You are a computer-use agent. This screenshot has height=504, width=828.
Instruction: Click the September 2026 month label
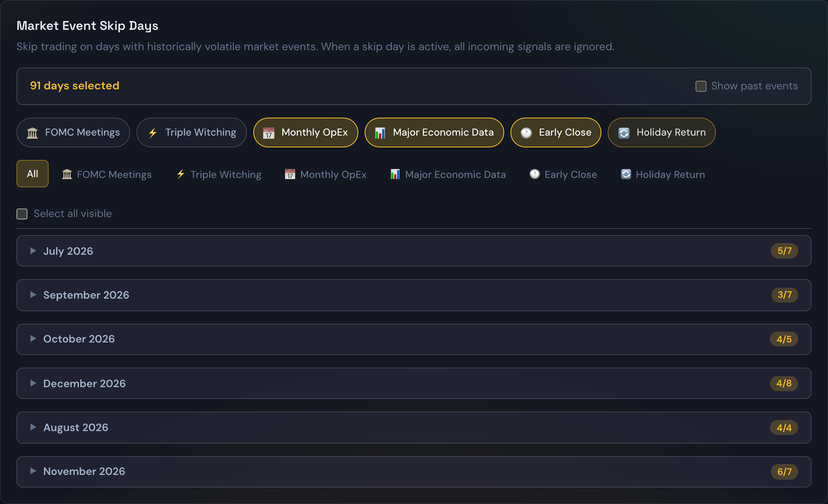(86, 295)
